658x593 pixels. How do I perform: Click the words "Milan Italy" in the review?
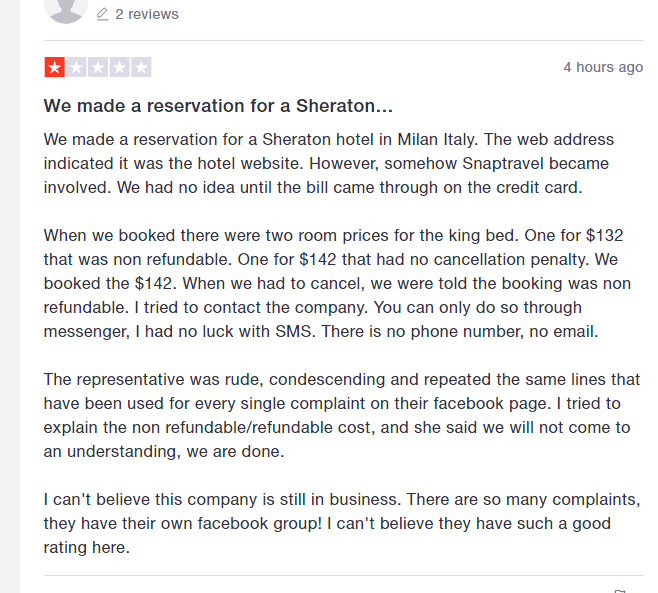[x=437, y=139]
